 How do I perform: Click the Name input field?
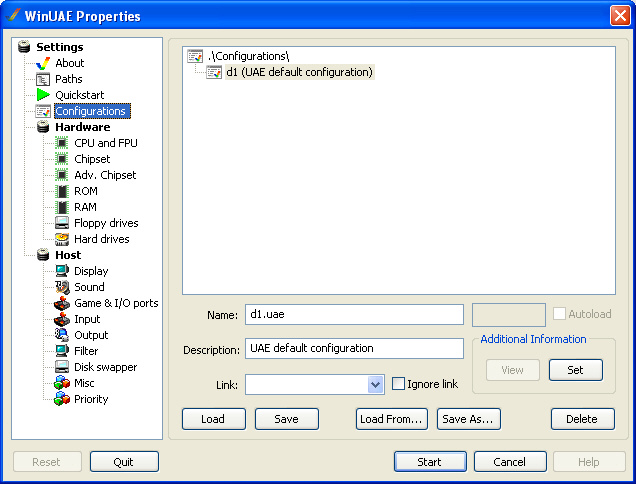click(354, 314)
